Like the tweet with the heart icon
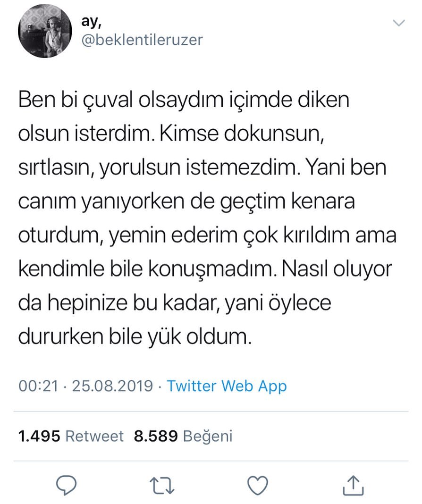Viewport: 422px width, 504px height. [258, 485]
